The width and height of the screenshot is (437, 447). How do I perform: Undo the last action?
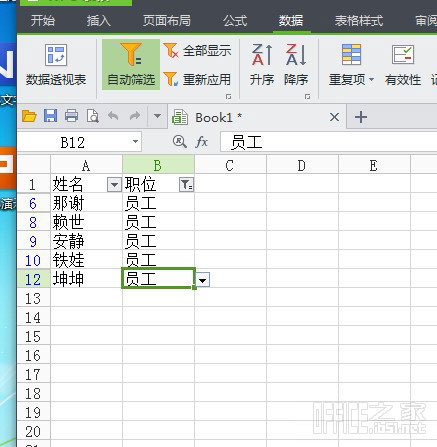pyautogui.click(x=113, y=116)
